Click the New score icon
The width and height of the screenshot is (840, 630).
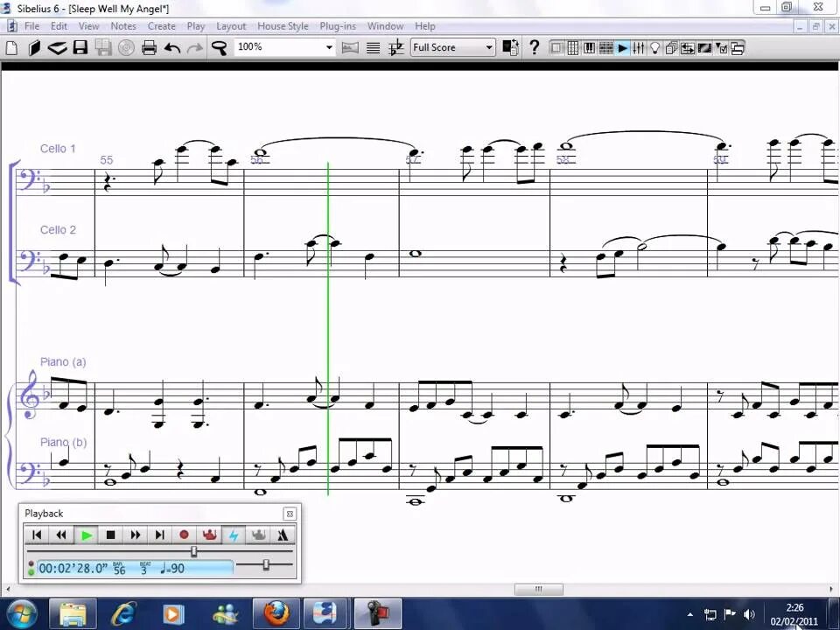(11, 47)
